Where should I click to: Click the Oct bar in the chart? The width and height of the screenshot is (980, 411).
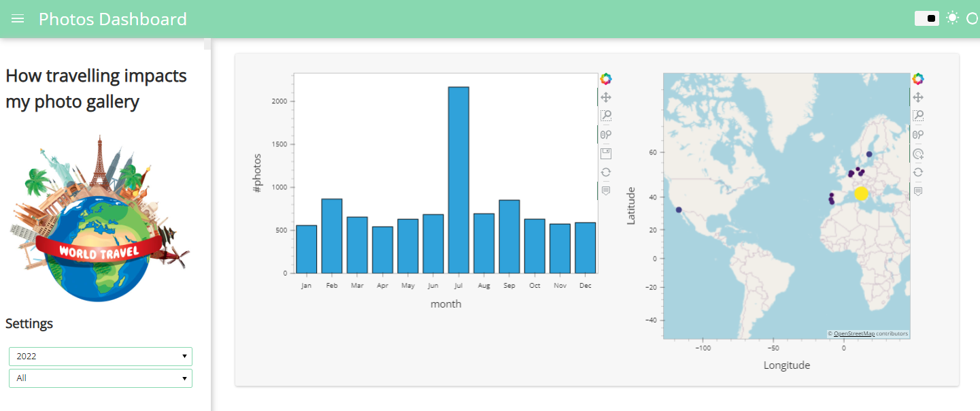pos(535,246)
